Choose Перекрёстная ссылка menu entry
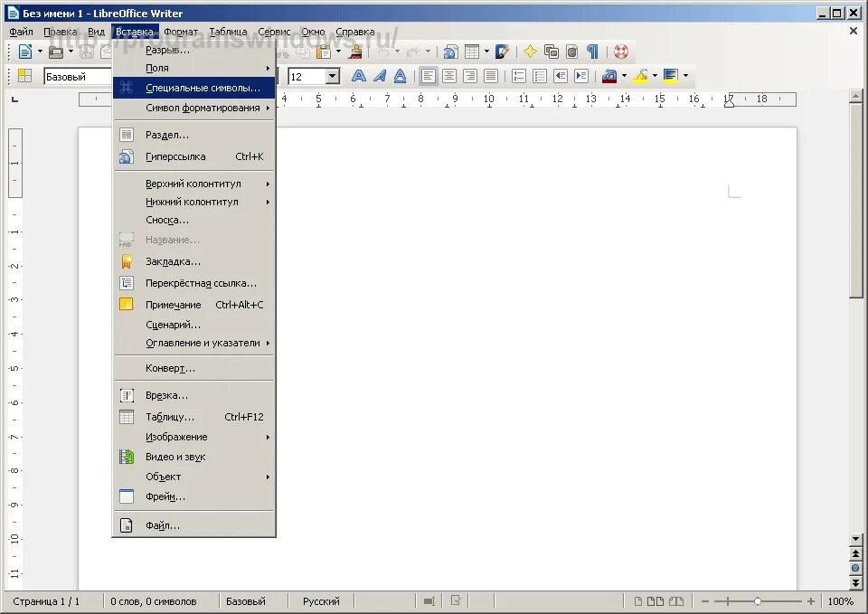The height and width of the screenshot is (614, 868). [x=193, y=283]
